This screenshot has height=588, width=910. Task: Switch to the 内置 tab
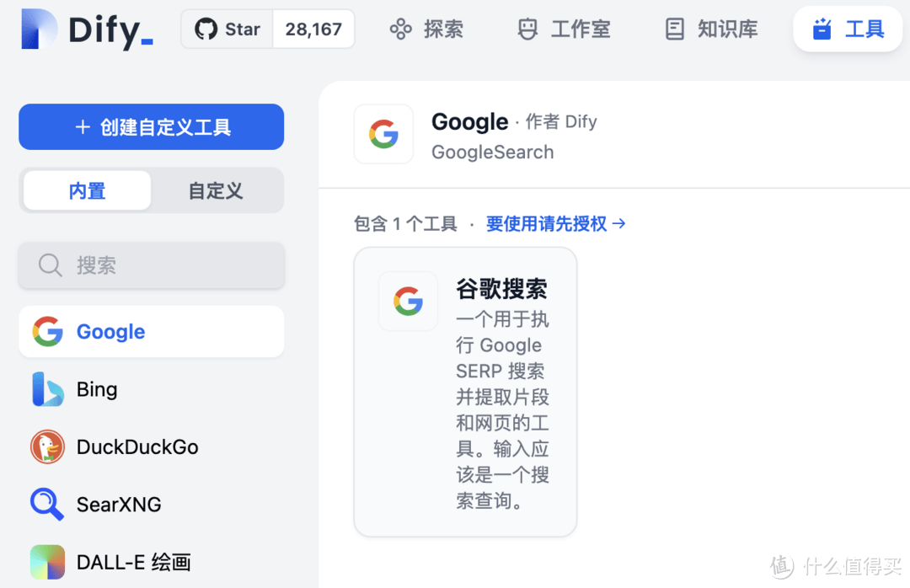(86, 190)
